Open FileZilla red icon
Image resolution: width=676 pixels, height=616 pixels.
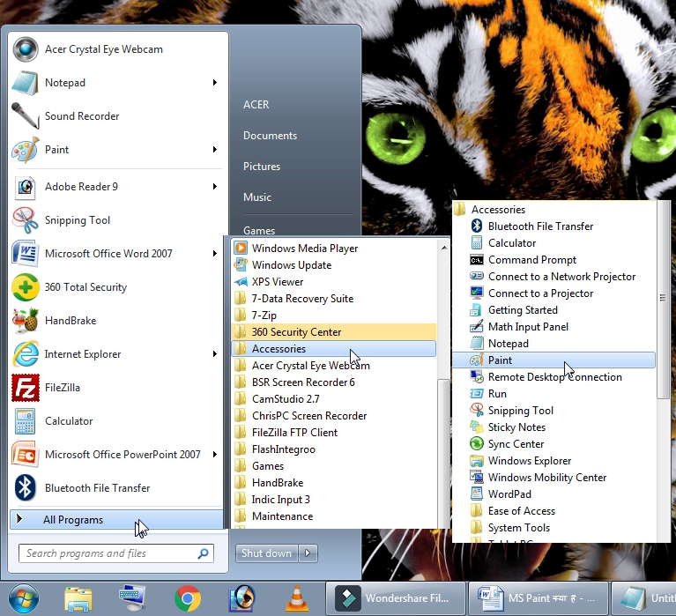click(x=26, y=387)
